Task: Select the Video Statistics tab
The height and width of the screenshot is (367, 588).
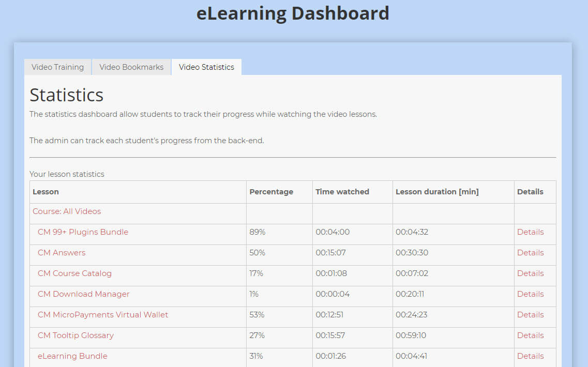Action: [x=206, y=67]
